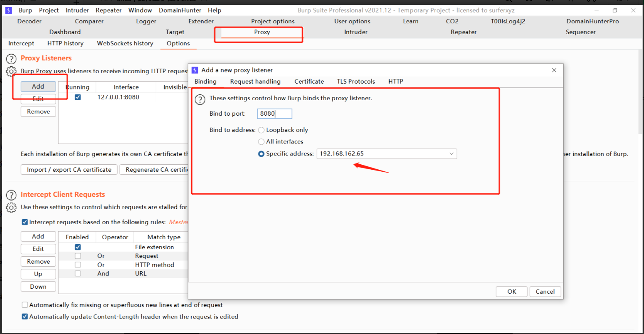
Task: Open the Burp menu
Action: [25, 10]
